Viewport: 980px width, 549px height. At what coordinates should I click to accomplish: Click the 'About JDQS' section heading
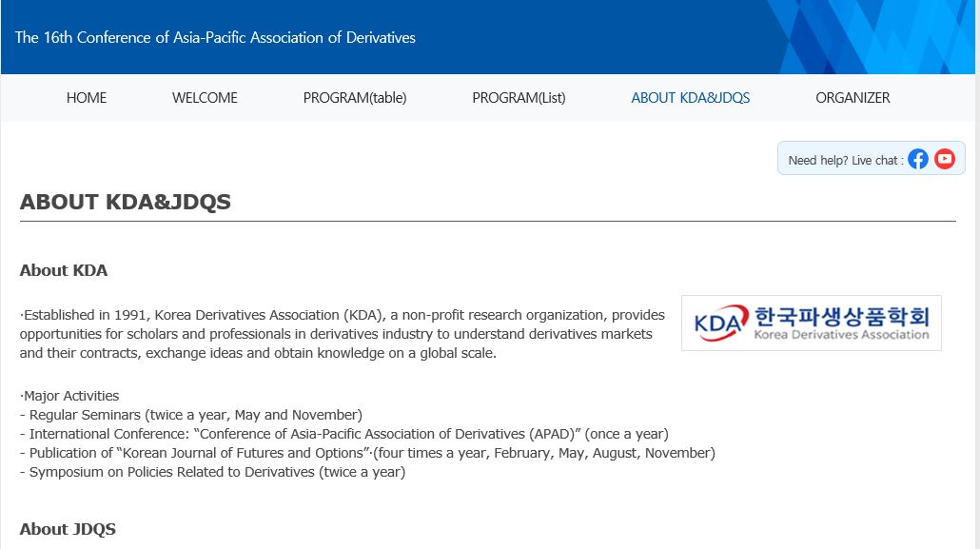[68, 529]
